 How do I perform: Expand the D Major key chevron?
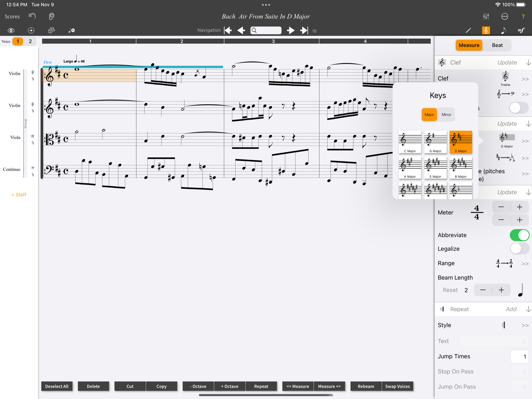(525, 141)
